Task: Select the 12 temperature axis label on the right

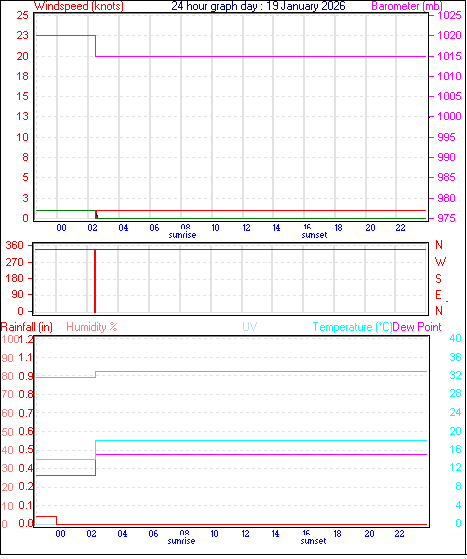Action: (x=456, y=467)
